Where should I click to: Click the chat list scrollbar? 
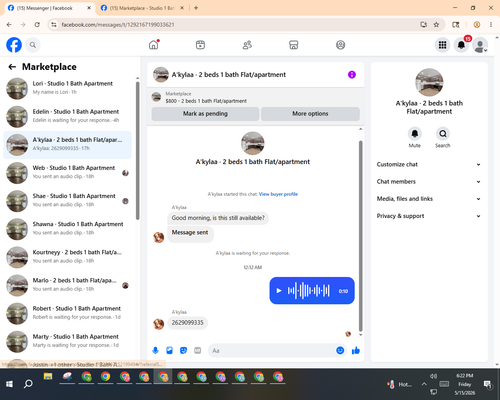click(138, 150)
